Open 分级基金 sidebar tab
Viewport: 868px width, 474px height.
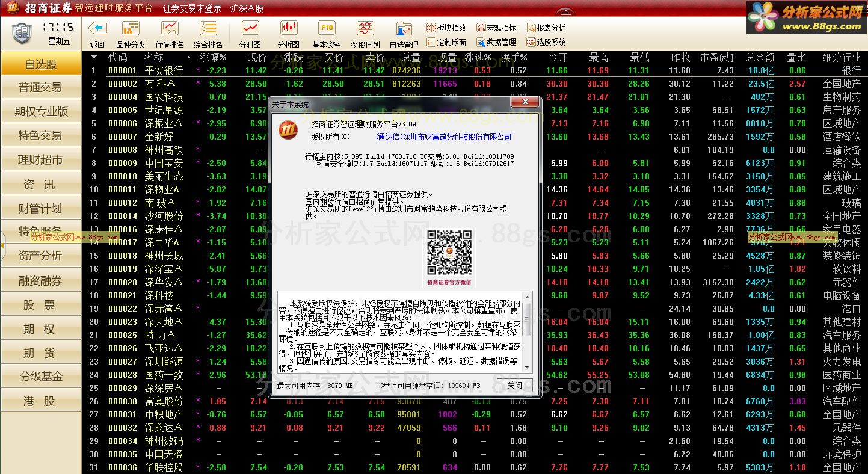(x=41, y=377)
